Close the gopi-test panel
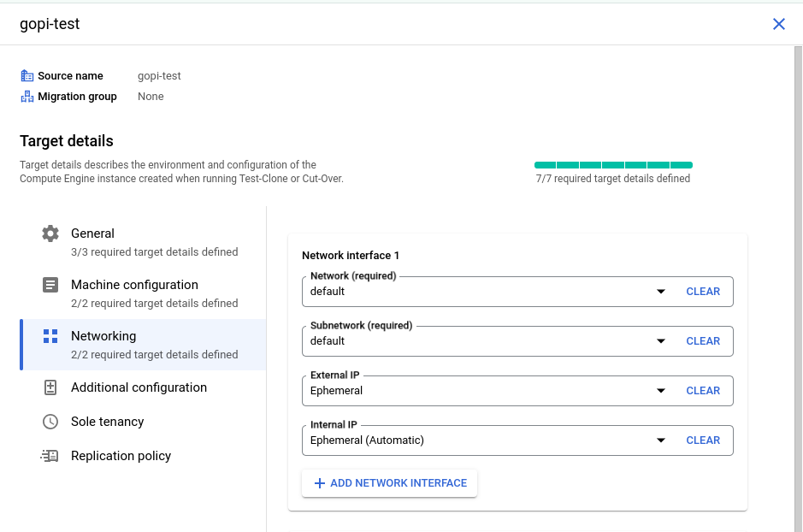The image size is (803, 532). 778,24
